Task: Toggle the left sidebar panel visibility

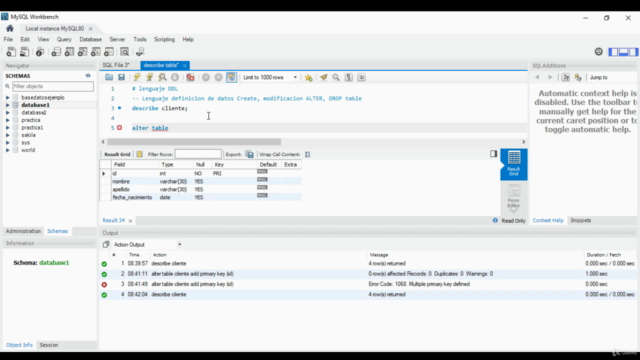Action: [613, 52]
